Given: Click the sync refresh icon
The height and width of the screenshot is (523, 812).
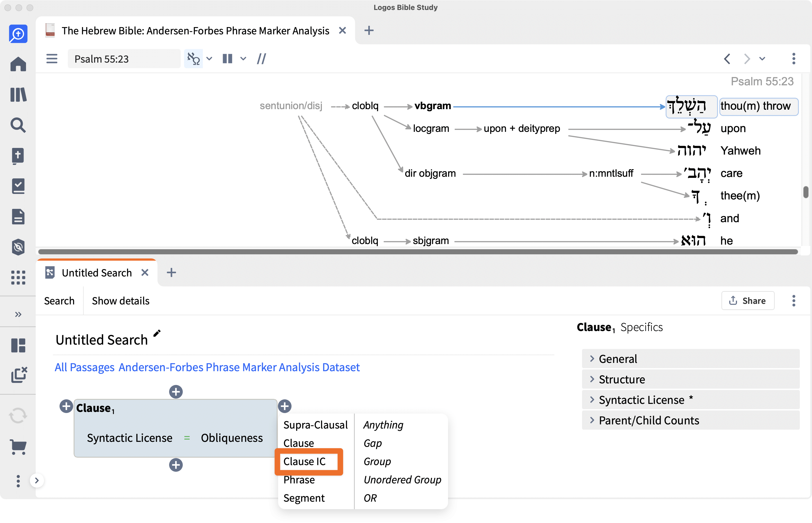Looking at the screenshot, I should tap(18, 415).
